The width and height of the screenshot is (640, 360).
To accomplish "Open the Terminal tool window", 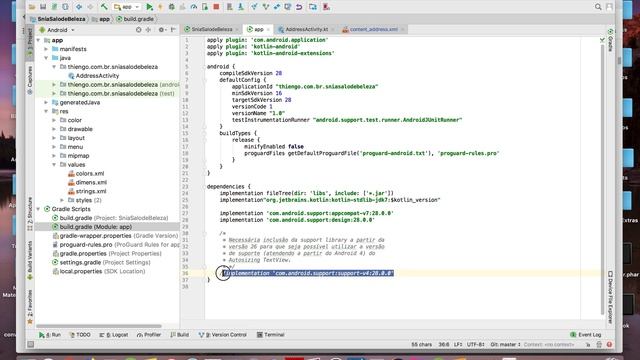I will pyautogui.click(x=271, y=335).
